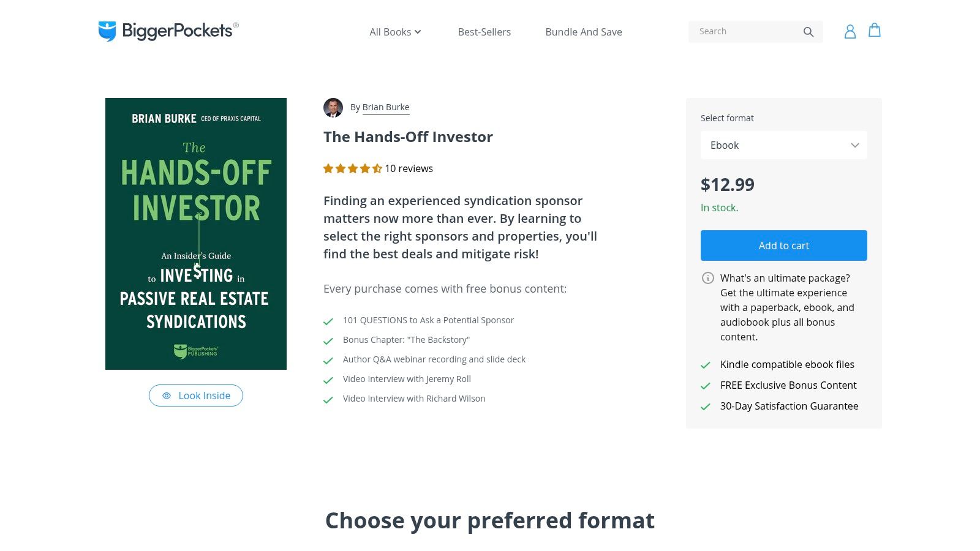Click the Hands-Off Investor cover image
The image size is (980, 551).
[x=195, y=233]
